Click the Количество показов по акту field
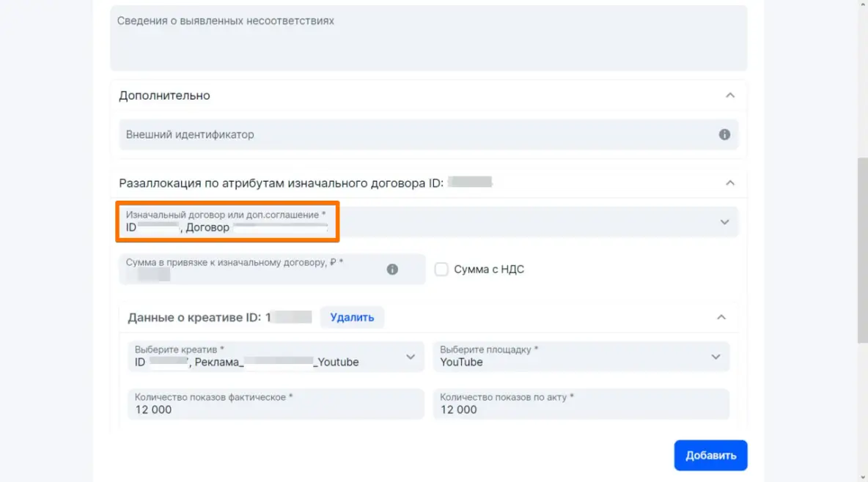The image size is (868, 482). [581, 404]
